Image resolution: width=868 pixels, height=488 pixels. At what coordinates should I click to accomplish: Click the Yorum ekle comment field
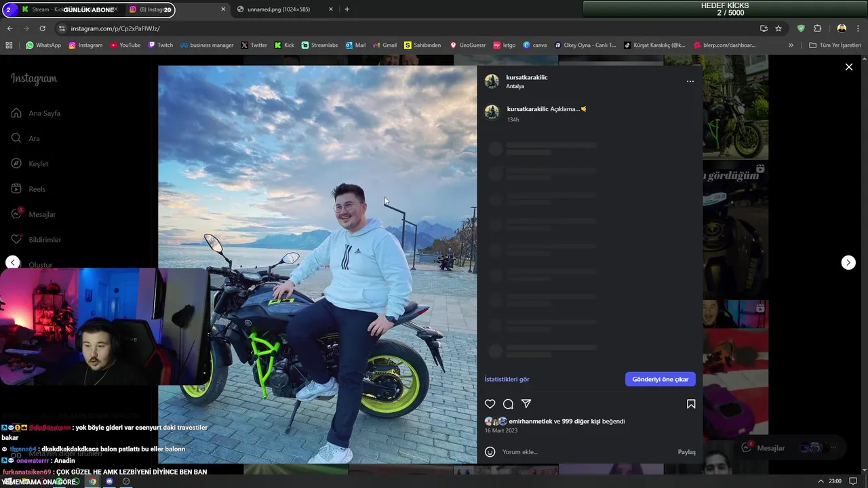point(587,452)
